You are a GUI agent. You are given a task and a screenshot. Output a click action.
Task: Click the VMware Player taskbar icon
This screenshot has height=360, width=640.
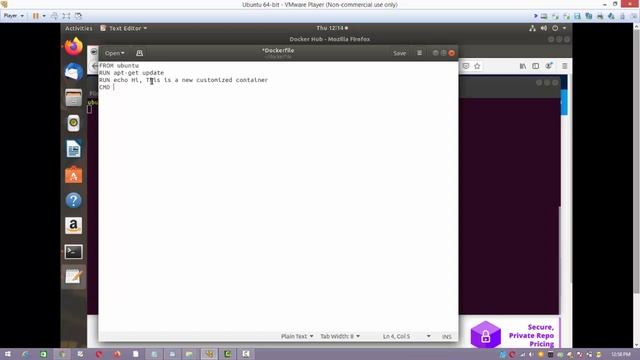tap(209, 354)
